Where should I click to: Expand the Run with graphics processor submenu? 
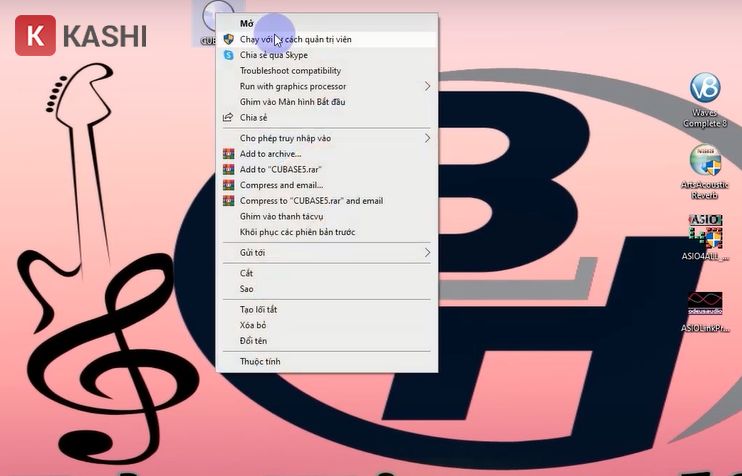(x=427, y=86)
